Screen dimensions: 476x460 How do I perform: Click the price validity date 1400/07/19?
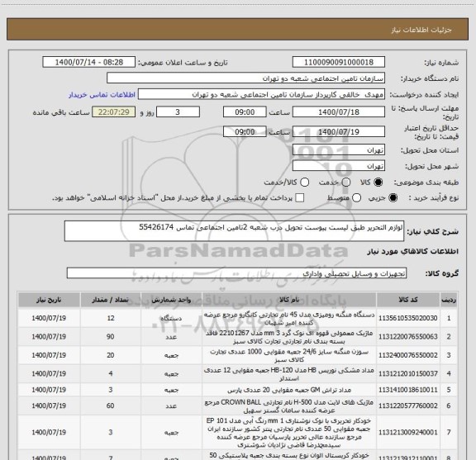coord(339,131)
